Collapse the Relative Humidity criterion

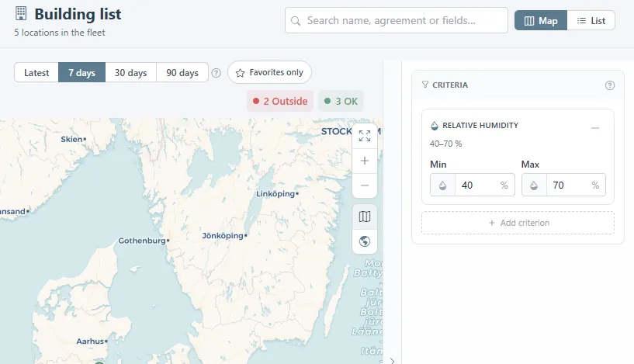[595, 128]
